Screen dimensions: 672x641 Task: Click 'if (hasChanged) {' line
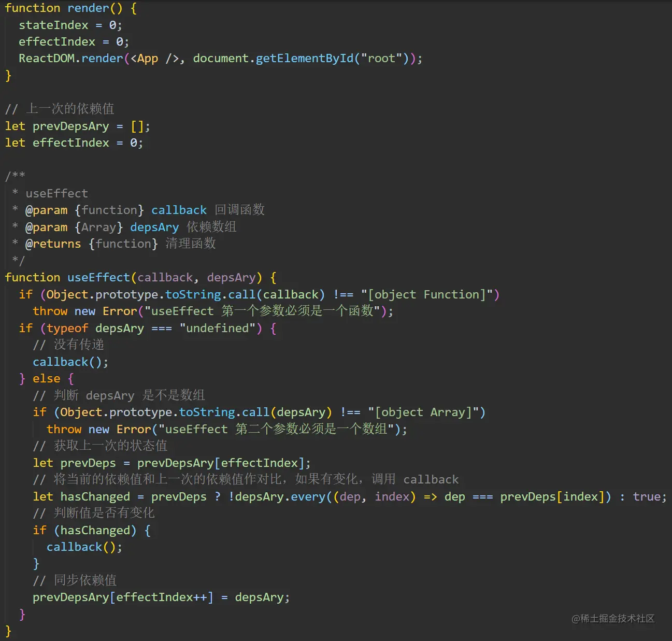coord(92,530)
